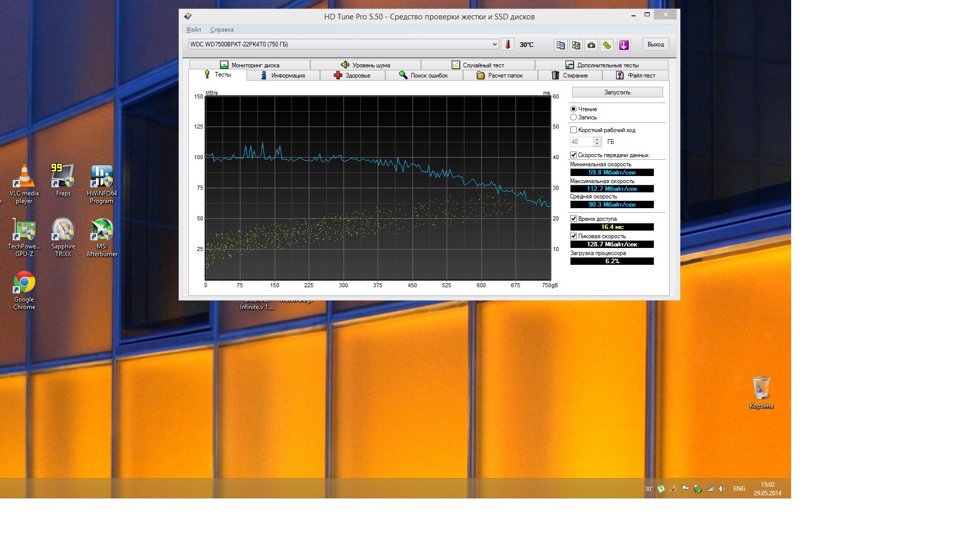Click the short stroke 40 GB input field
Image resolution: width=980 pixels, height=551 pixels.
pos(581,142)
